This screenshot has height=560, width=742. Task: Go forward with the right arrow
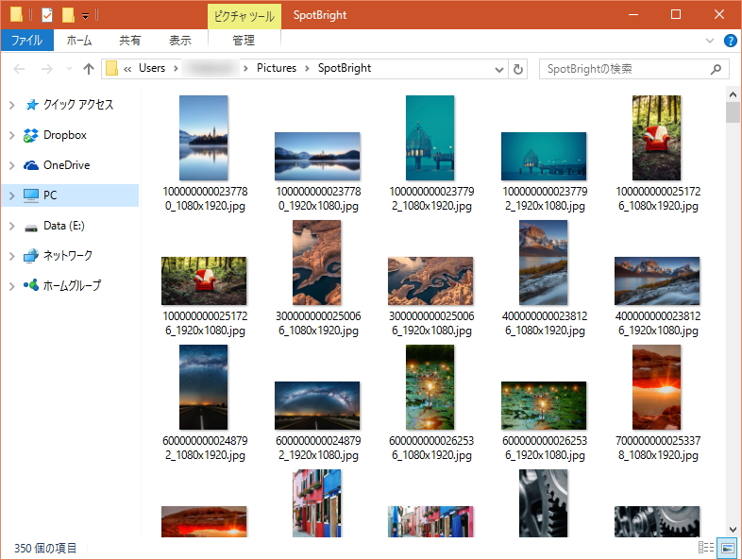click(x=47, y=69)
